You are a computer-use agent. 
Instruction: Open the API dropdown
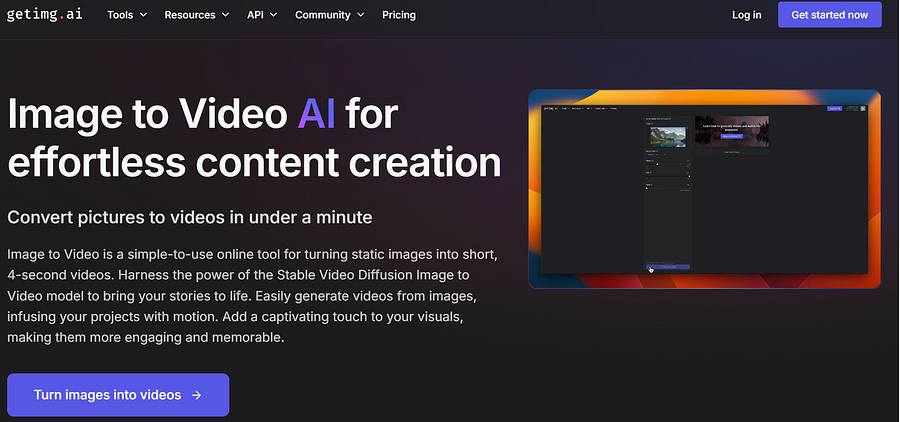tap(262, 15)
